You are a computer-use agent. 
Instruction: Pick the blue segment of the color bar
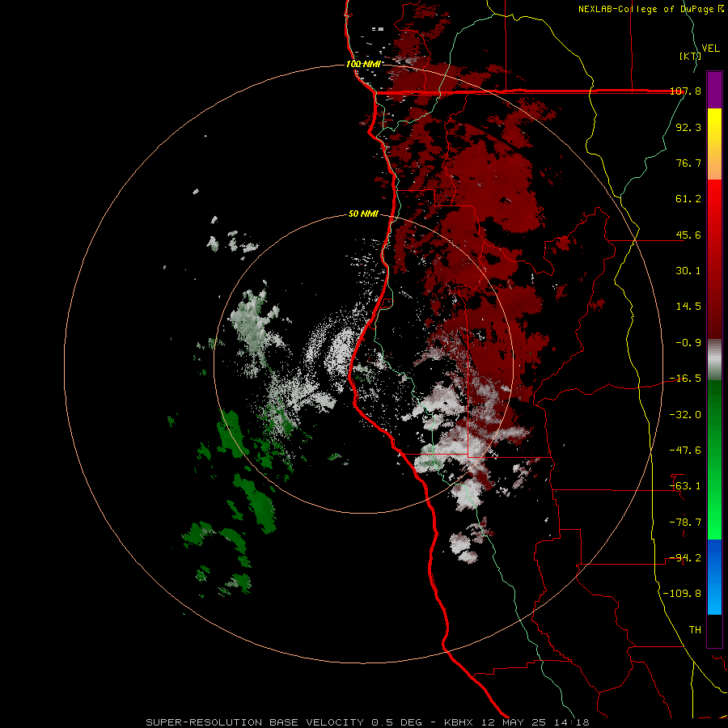pos(714,577)
